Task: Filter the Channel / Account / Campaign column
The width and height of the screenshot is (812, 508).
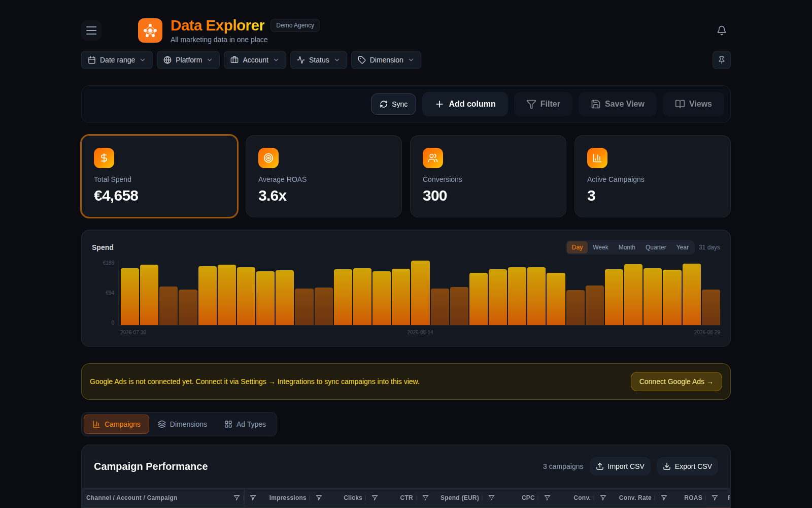Action: point(236,498)
